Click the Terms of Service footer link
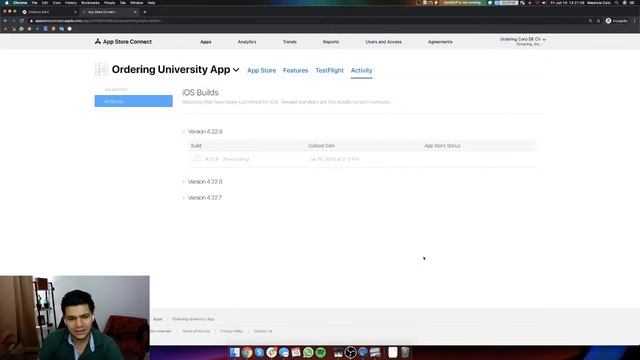 click(196, 331)
